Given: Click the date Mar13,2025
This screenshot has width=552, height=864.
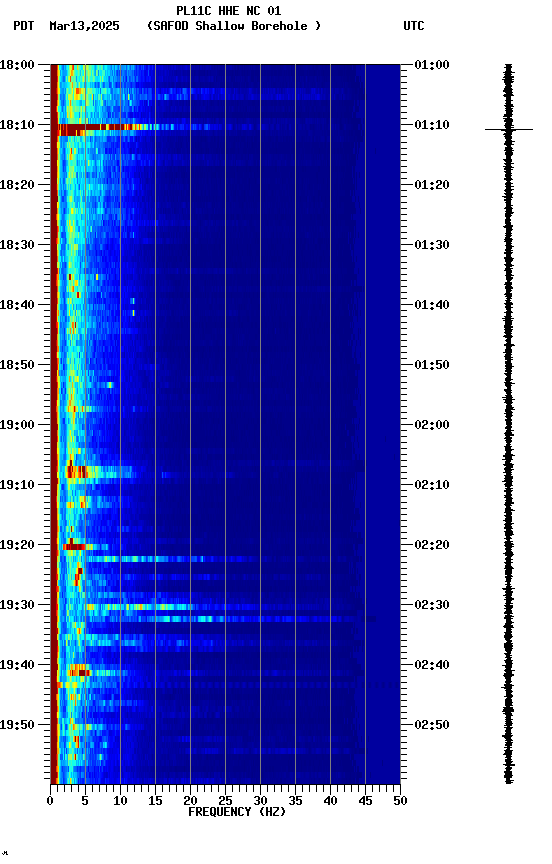Looking at the screenshot, I should click(84, 26).
